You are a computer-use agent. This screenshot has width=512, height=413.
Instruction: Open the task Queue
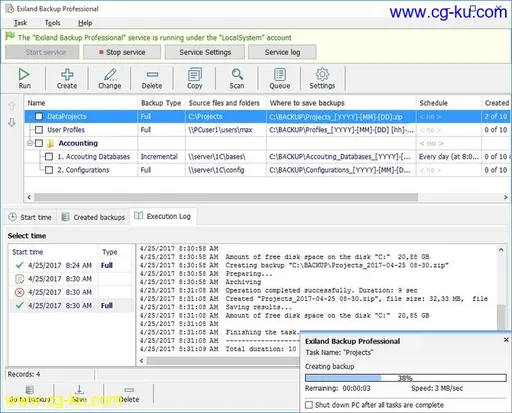(280, 79)
